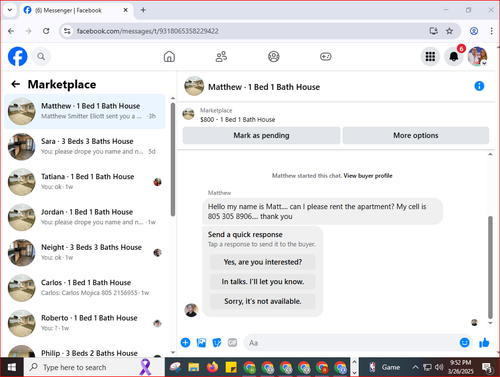Show hidden system tray icons

click(x=415, y=367)
